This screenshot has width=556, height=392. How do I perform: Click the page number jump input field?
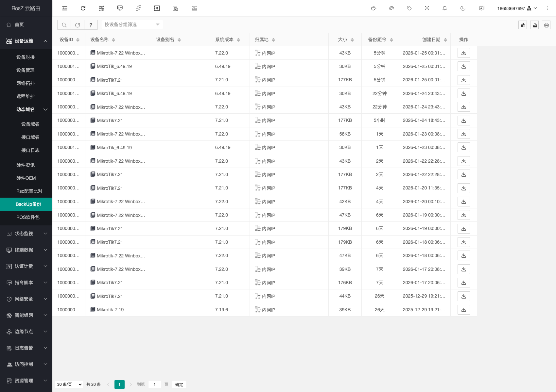155,384
